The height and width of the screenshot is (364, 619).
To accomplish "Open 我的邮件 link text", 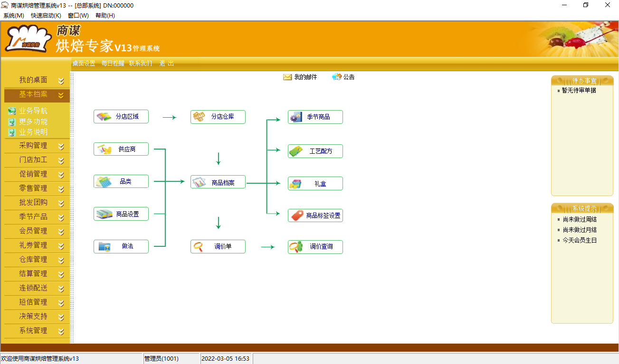I will point(305,77).
